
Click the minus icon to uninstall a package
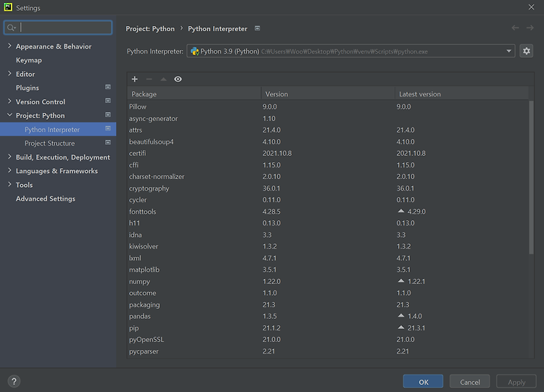(149, 79)
